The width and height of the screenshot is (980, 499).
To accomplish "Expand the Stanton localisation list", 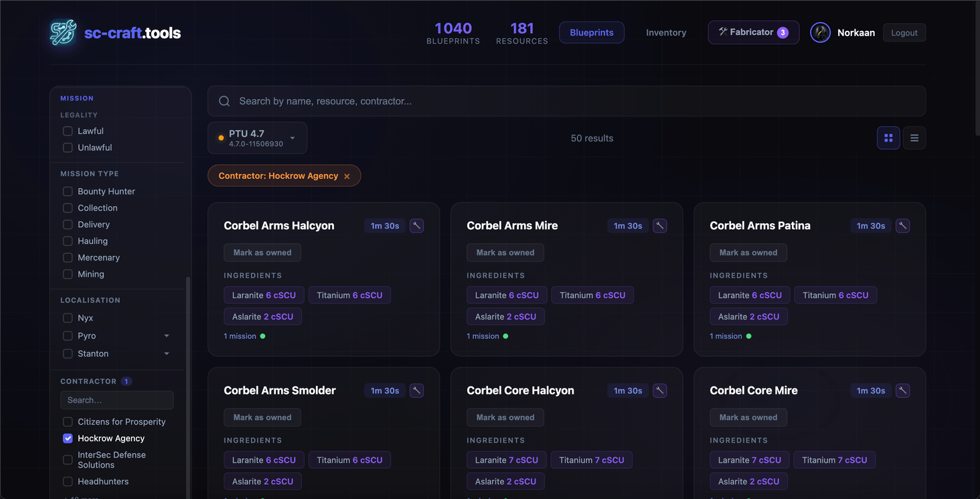I will coord(167,354).
